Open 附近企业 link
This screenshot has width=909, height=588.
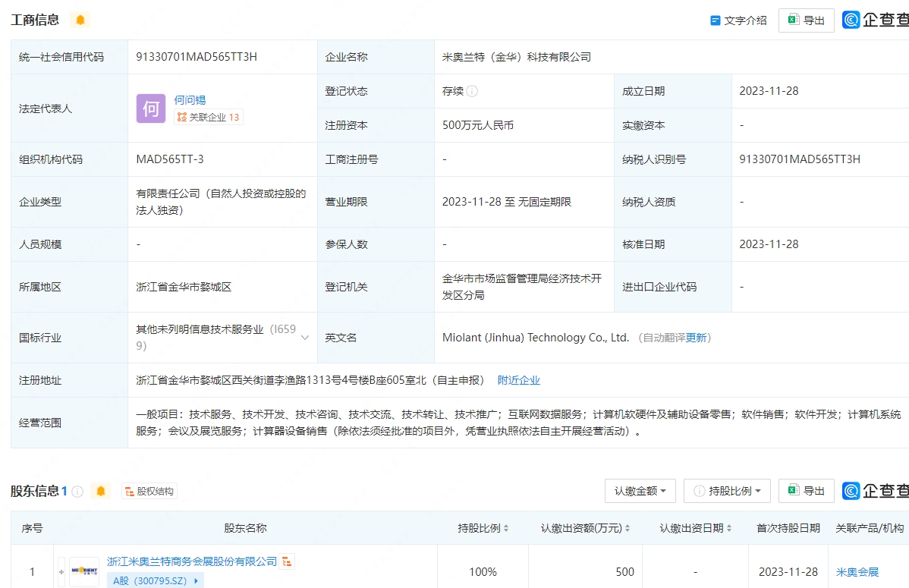[518, 380]
